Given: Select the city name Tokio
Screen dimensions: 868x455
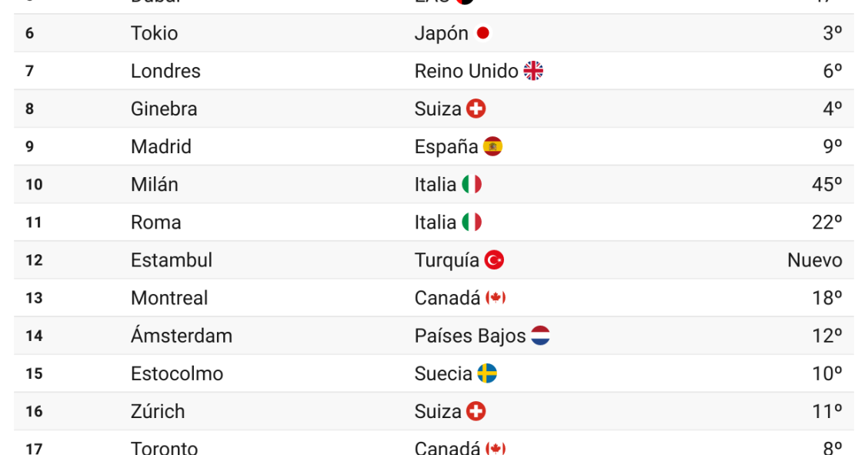Looking at the screenshot, I should point(155,33).
